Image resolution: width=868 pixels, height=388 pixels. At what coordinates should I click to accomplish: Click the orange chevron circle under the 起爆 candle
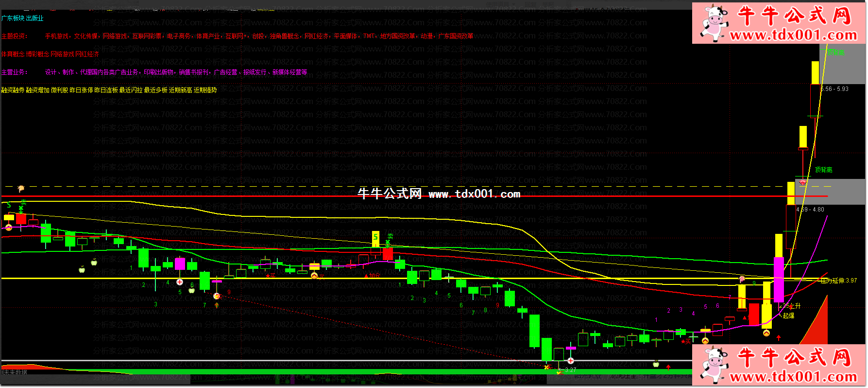766,333
